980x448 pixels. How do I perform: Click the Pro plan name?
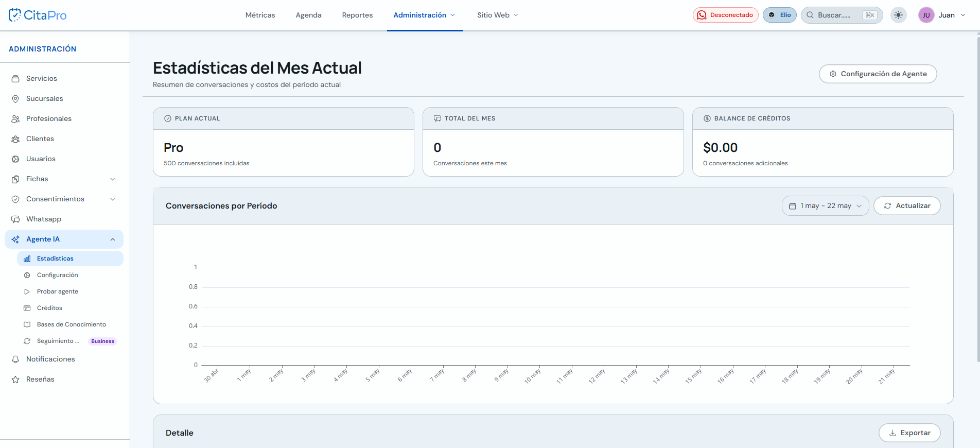click(x=173, y=148)
